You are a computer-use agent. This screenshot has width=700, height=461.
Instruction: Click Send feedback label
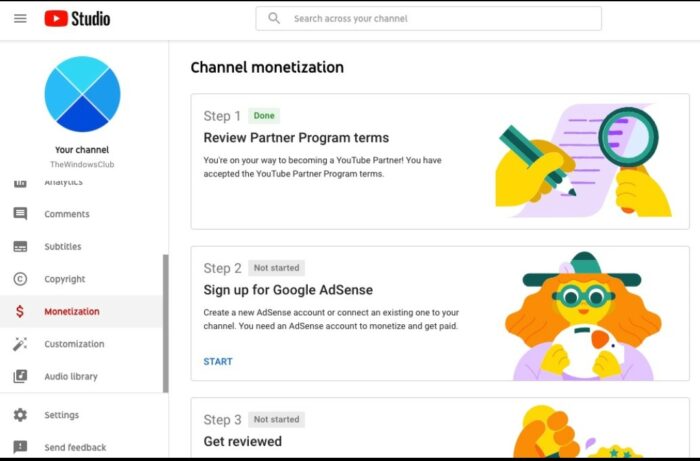(75, 447)
